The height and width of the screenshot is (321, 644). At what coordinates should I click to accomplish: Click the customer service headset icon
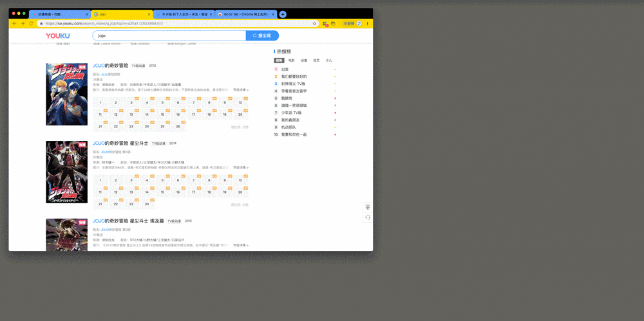pyautogui.click(x=368, y=217)
